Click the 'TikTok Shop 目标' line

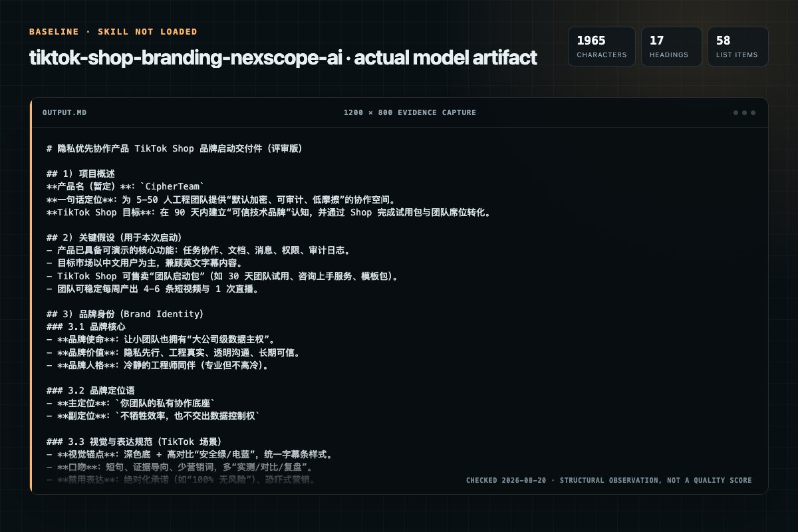coord(269,213)
